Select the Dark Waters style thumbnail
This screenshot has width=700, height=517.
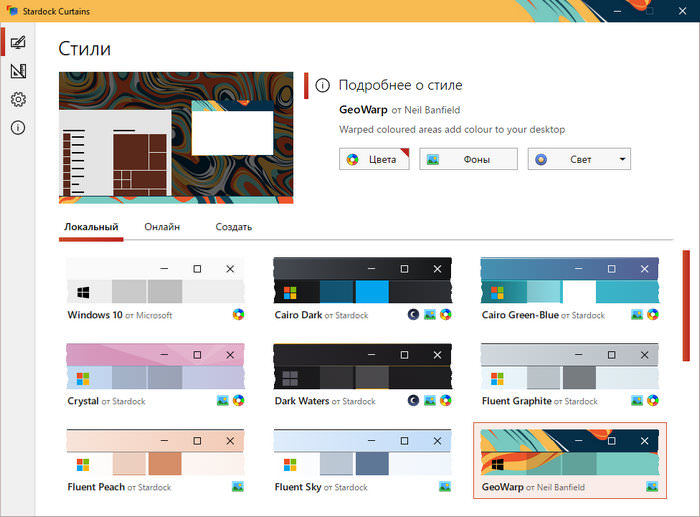362,367
